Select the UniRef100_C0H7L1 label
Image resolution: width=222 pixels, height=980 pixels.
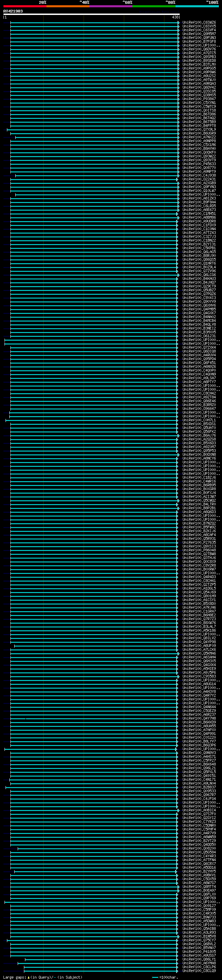coord(199,420)
